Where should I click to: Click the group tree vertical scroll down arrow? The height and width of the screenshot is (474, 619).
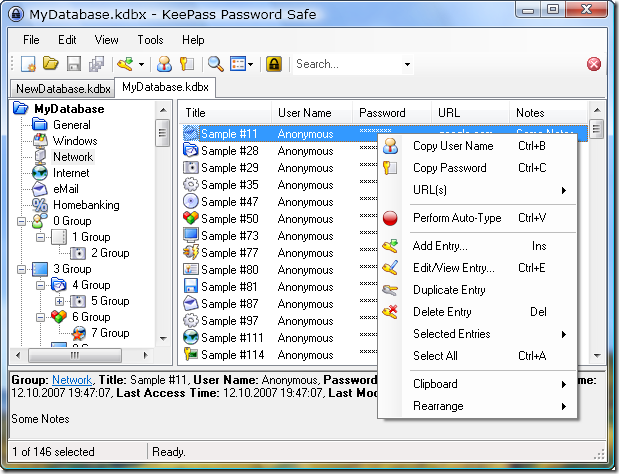163,339
